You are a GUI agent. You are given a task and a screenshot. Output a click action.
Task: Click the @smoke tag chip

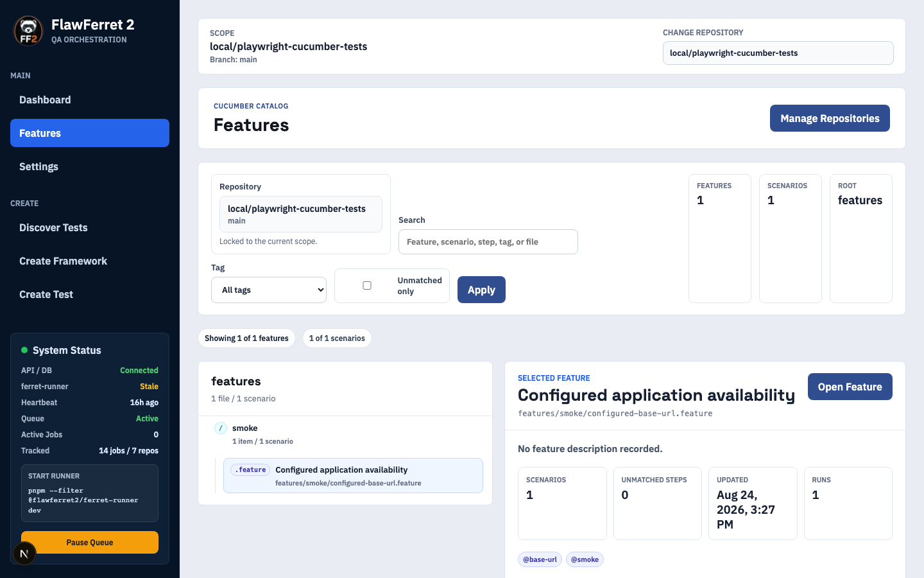point(585,559)
